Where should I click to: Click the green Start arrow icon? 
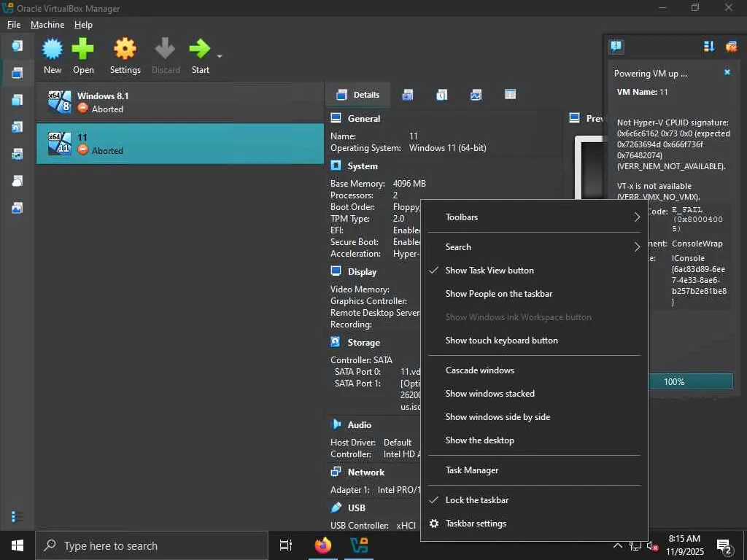tap(200, 49)
